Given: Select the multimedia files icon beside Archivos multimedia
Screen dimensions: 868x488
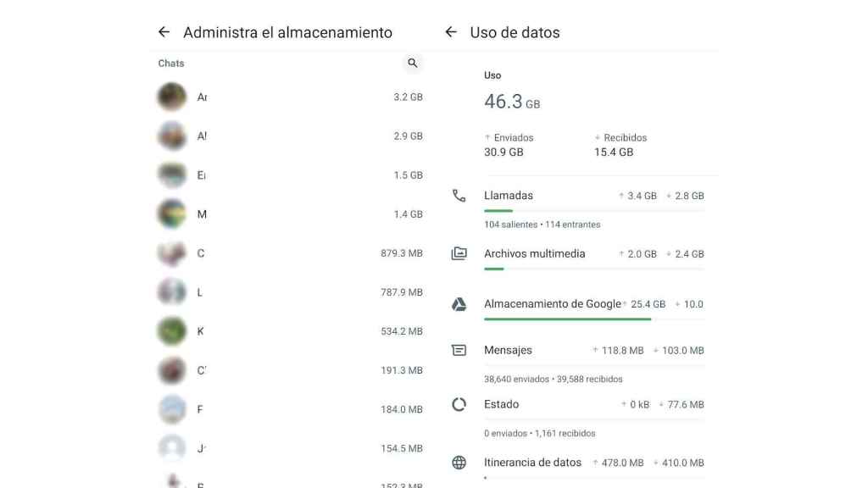Looking at the screenshot, I should (x=459, y=253).
